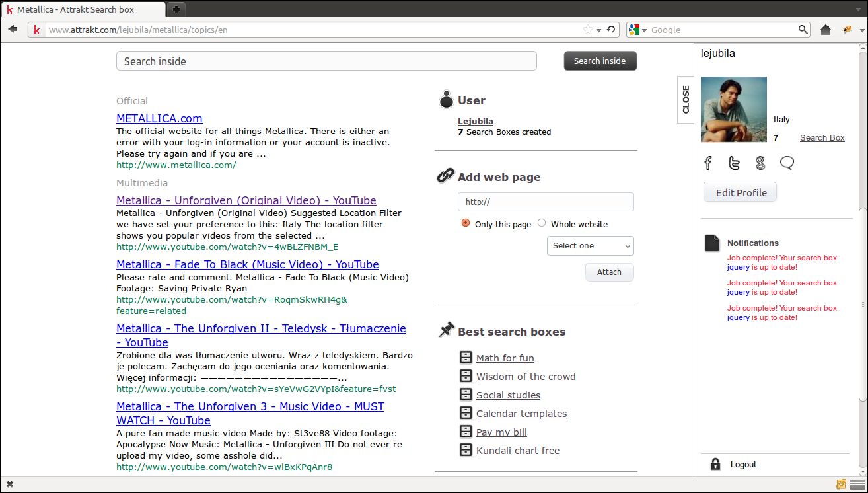Open the Calendar templates link
The image size is (868, 493).
521,414
